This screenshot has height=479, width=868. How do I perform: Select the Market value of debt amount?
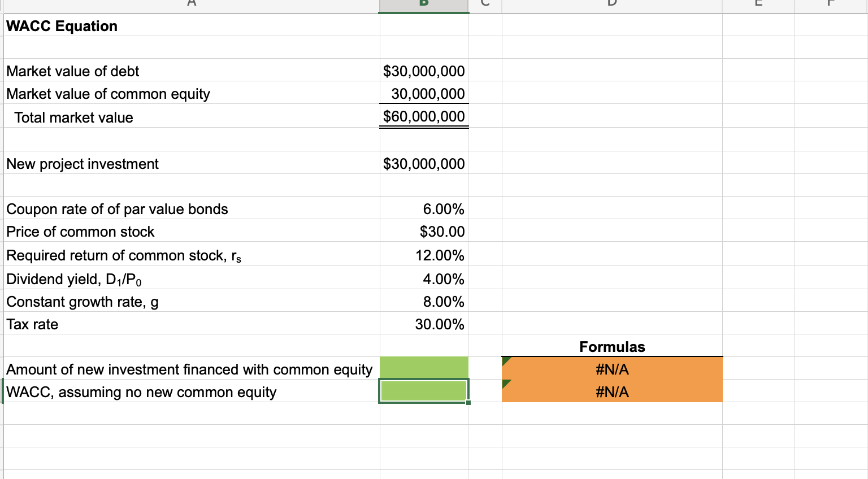tap(424, 71)
